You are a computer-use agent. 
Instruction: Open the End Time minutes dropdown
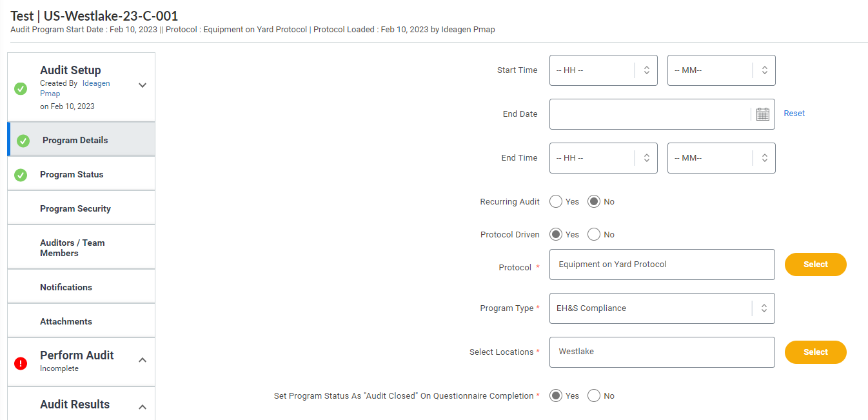[x=722, y=158]
